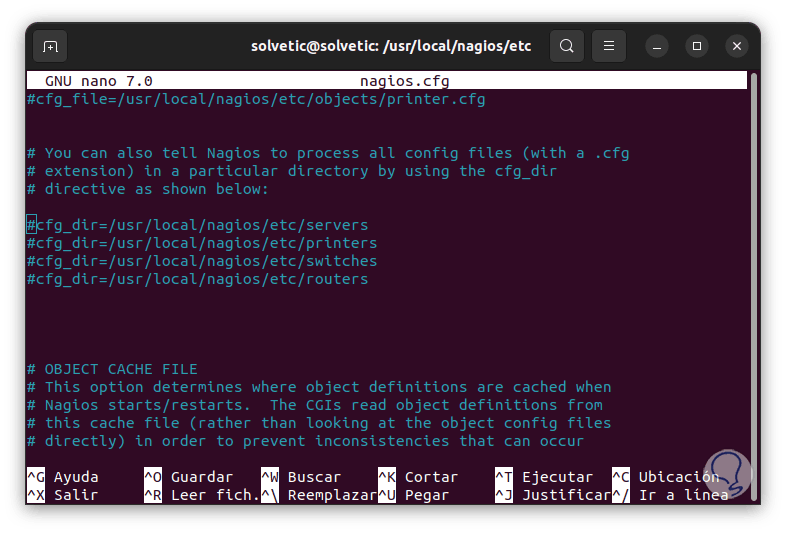The height and width of the screenshot is (533, 786).
Task: Place cursor on the cfg_dir switches line
Action: [202, 261]
